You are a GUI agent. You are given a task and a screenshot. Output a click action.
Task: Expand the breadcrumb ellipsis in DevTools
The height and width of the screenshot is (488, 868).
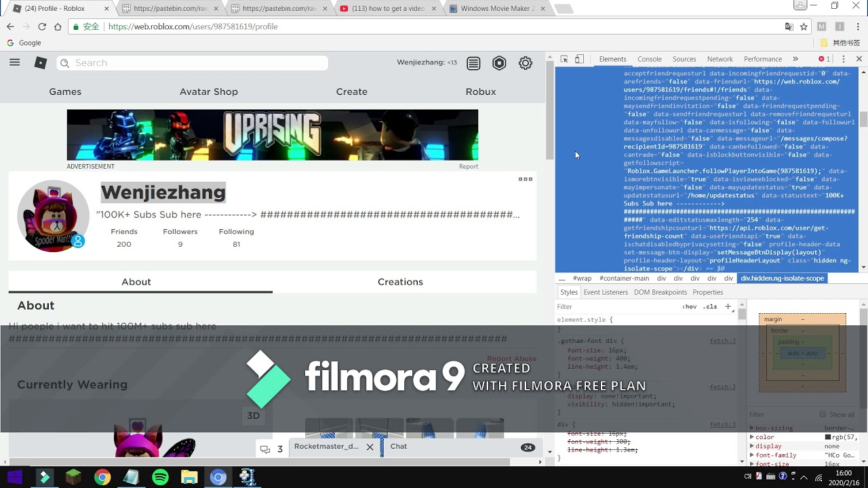[561, 279]
